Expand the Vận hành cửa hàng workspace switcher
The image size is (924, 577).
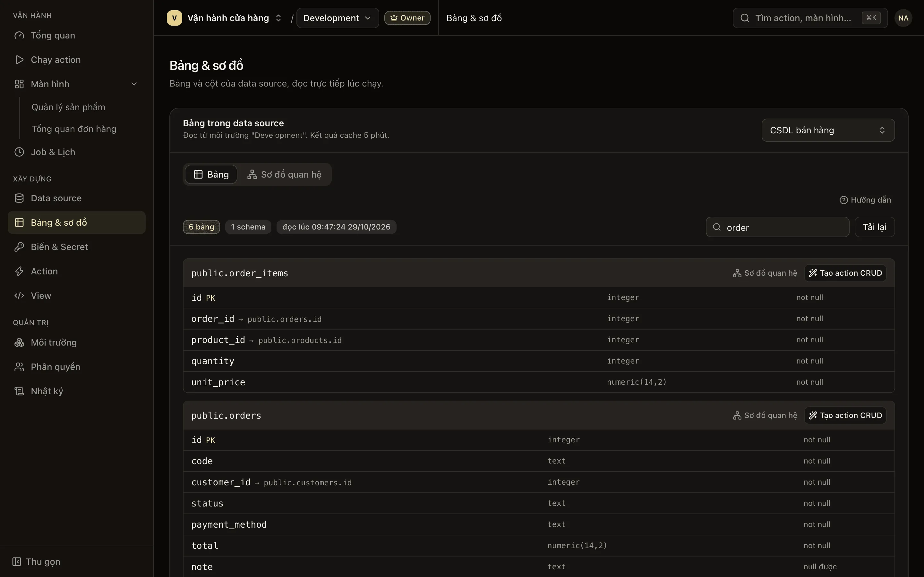tap(225, 18)
